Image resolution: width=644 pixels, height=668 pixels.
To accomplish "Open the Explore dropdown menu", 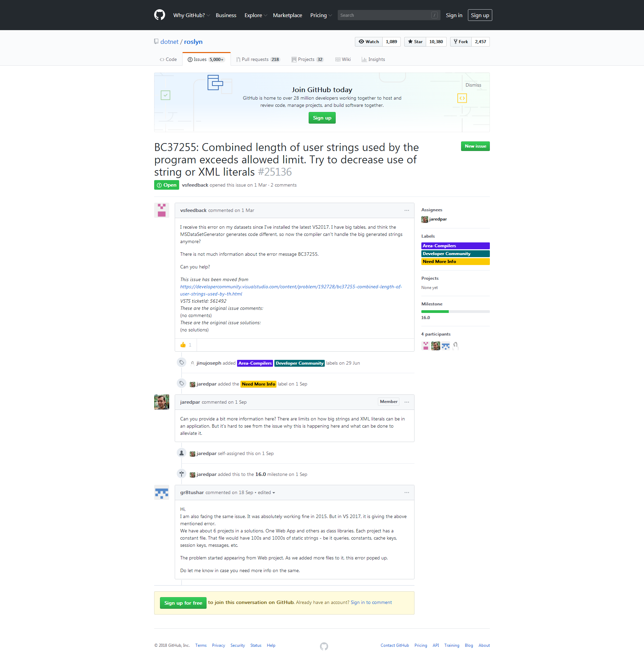I will [256, 15].
